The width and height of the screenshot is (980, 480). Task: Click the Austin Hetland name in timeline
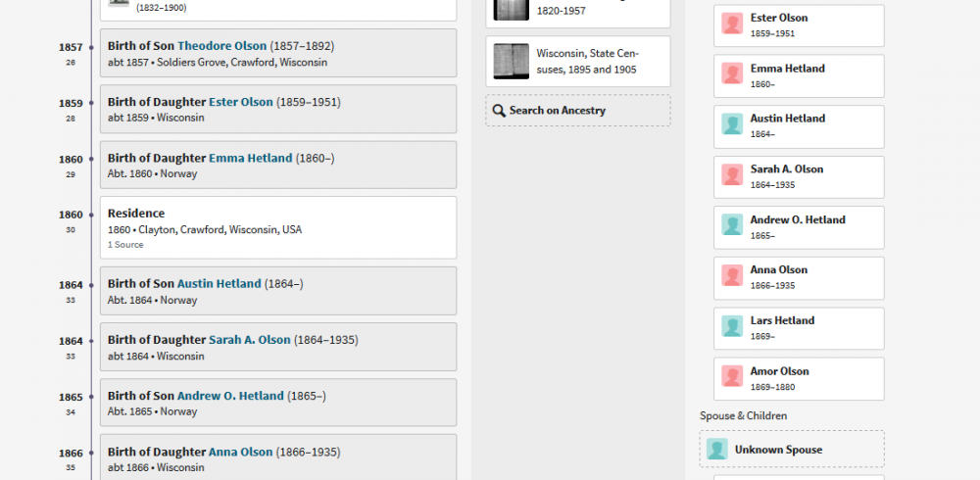pyautogui.click(x=219, y=284)
